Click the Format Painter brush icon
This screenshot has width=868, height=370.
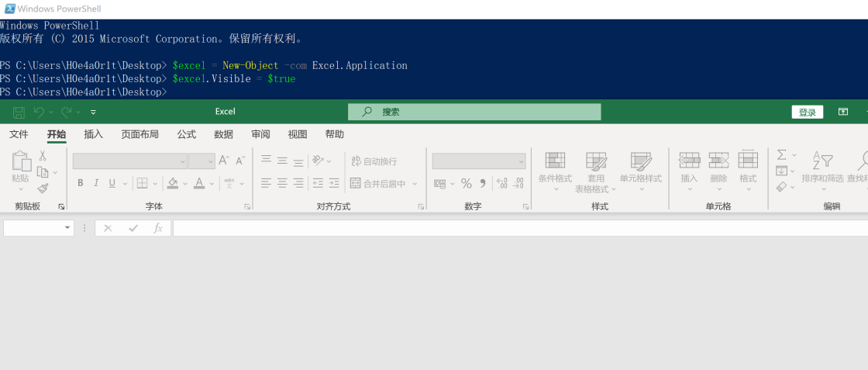point(43,188)
